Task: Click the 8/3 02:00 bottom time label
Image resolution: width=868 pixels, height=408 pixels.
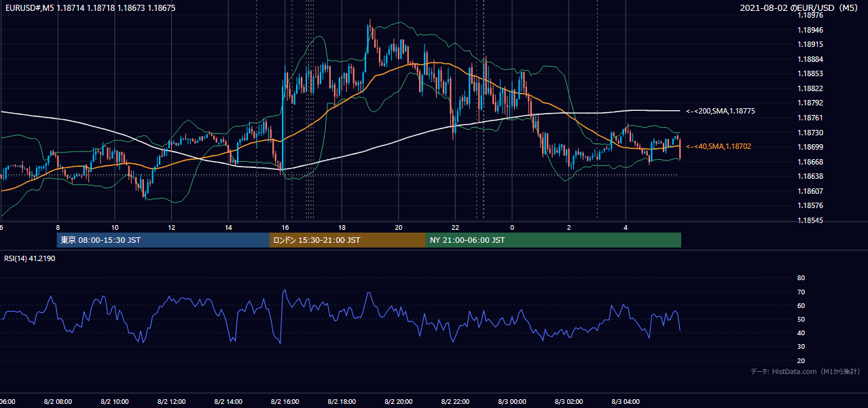Action: (568, 401)
